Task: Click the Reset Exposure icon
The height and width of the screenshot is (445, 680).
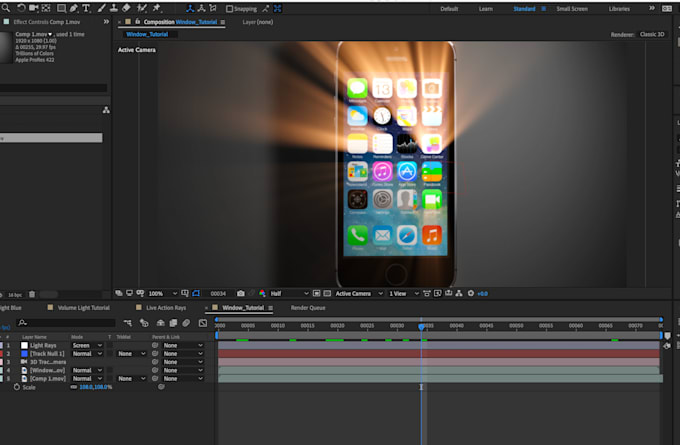Action: (471, 294)
